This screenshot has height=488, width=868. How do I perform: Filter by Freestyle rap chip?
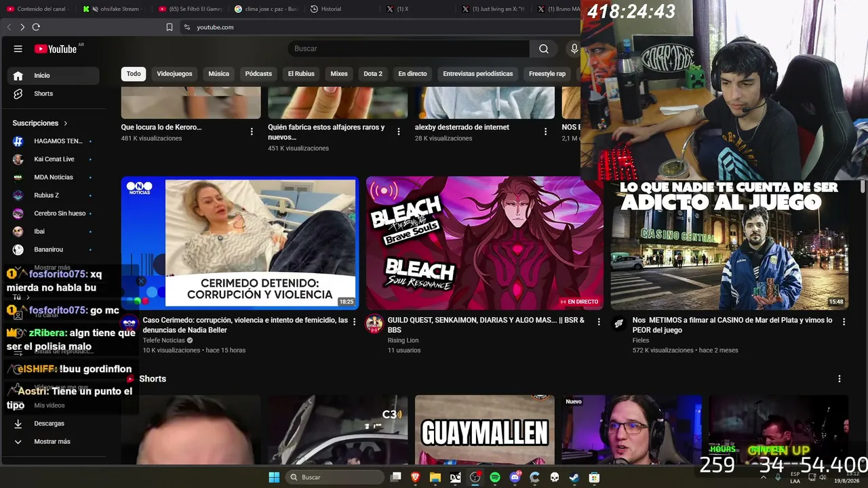547,74
